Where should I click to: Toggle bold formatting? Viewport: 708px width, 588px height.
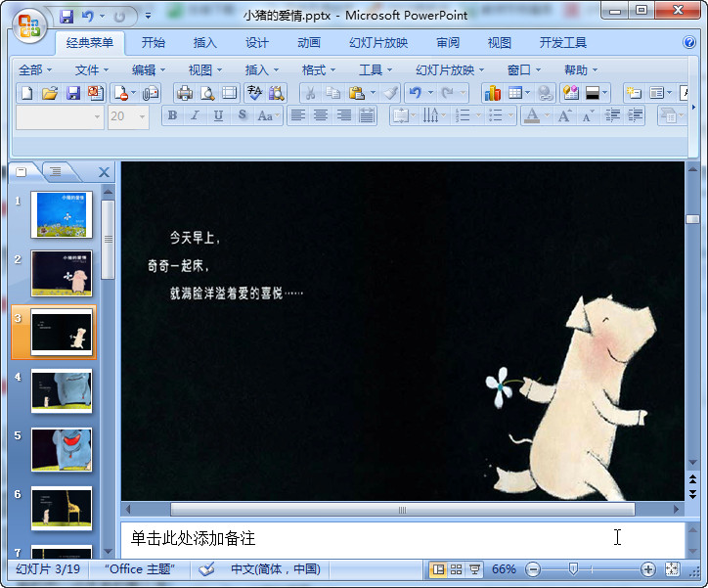pyautogui.click(x=172, y=115)
